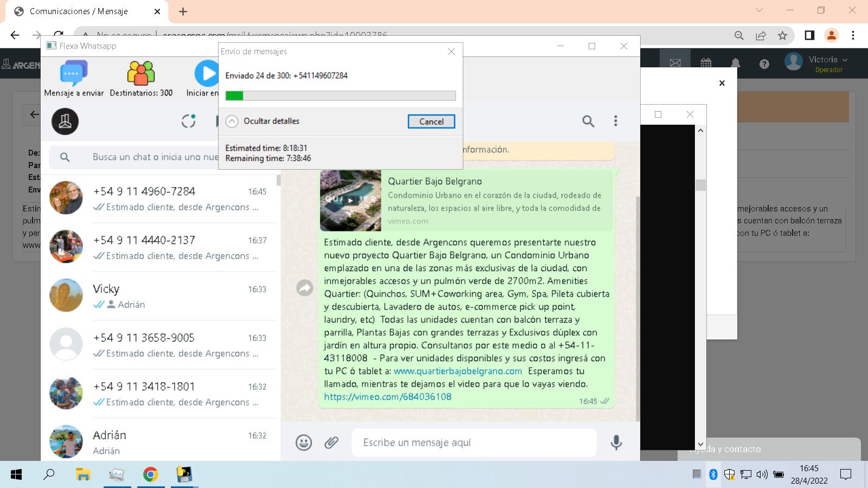Cancel the message sending
The height and width of the screenshot is (488, 868).
[x=431, y=121]
